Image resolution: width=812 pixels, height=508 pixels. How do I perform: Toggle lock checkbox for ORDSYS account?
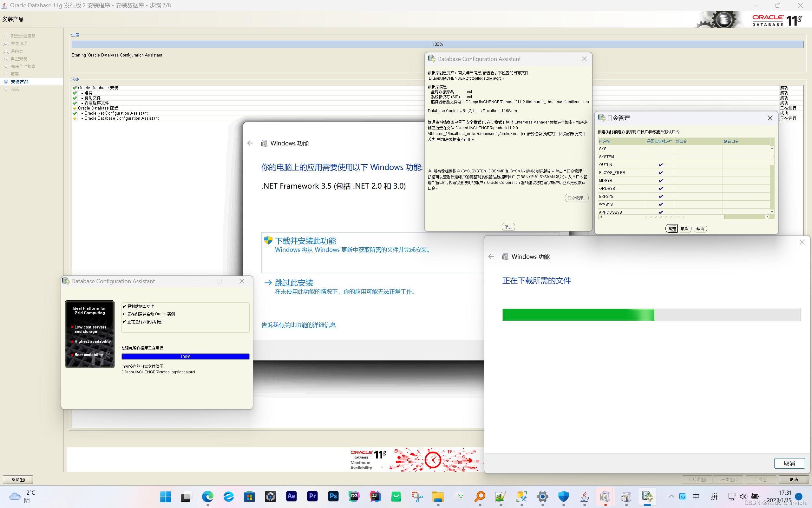(660, 189)
